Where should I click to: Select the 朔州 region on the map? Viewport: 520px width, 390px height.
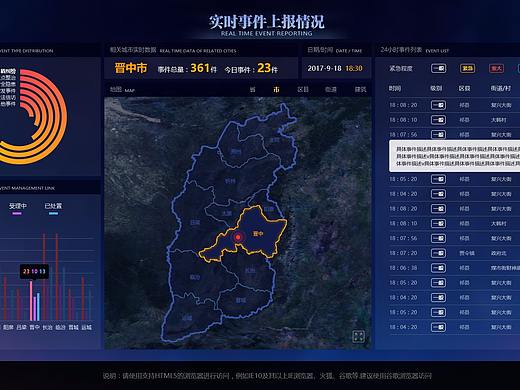236,152
